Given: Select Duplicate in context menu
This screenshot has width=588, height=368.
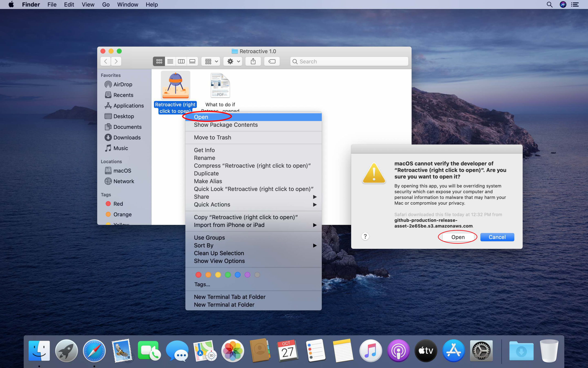Looking at the screenshot, I should click(x=253, y=173).
